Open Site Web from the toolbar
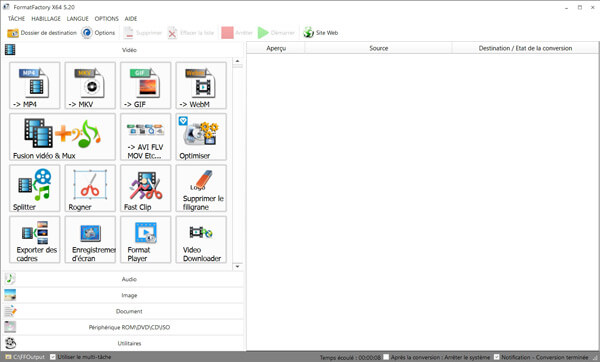Viewport: 600px width, 362px height. pos(321,33)
